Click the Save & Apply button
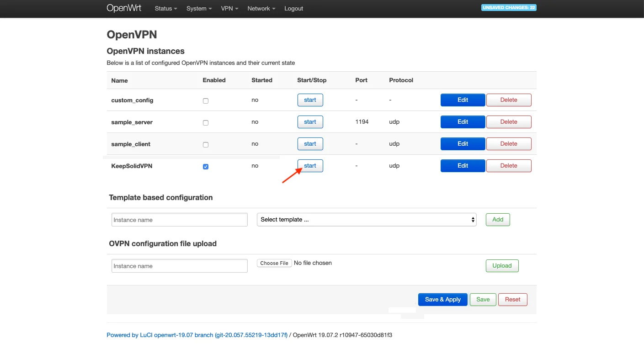This screenshot has height=348, width=644. [x=442, y=300]
